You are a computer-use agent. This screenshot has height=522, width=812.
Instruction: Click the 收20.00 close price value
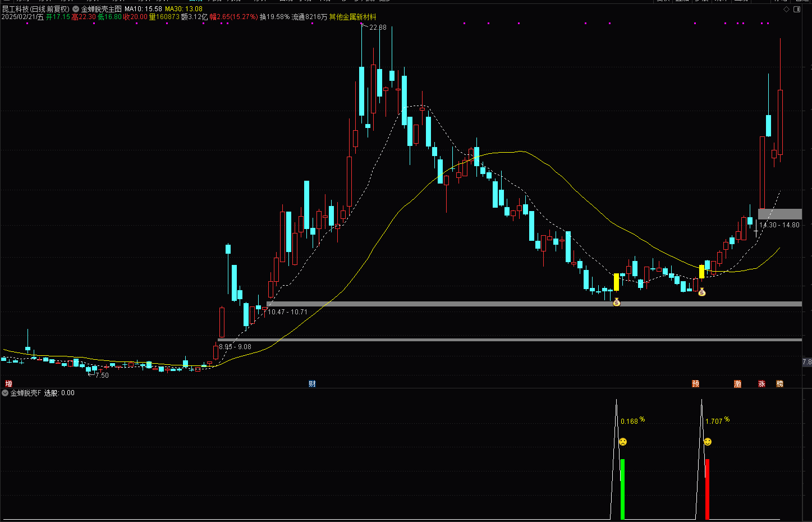point(135,17)
